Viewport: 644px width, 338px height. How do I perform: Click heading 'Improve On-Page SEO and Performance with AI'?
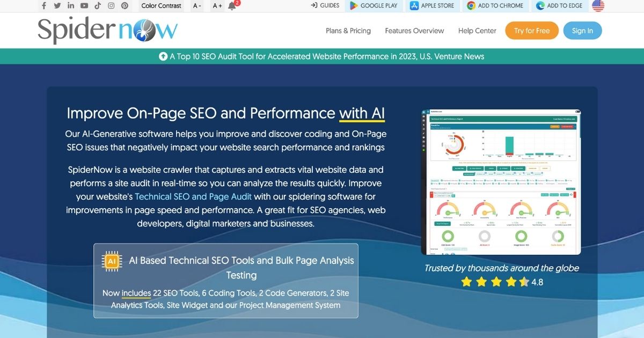(225, 113)
